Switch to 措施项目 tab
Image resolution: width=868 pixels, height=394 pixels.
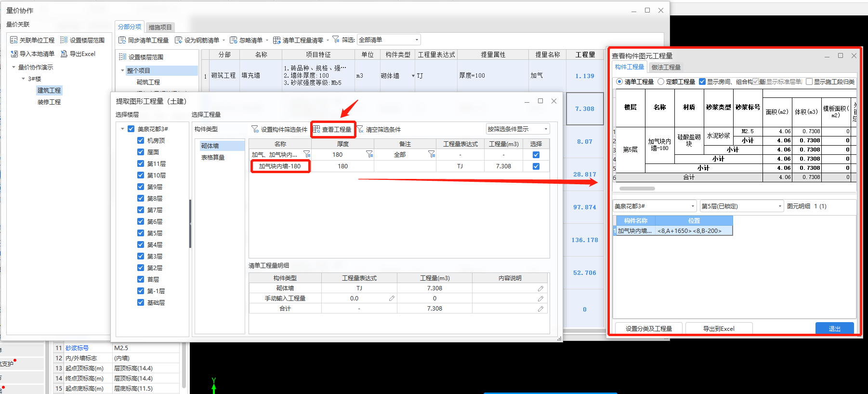[x=160, y=27]
